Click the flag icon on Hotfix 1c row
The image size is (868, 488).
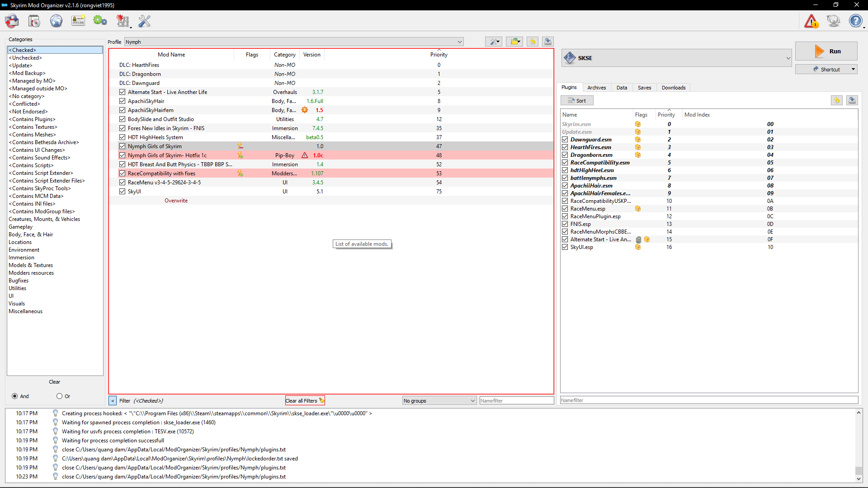[x=241, y=155]
